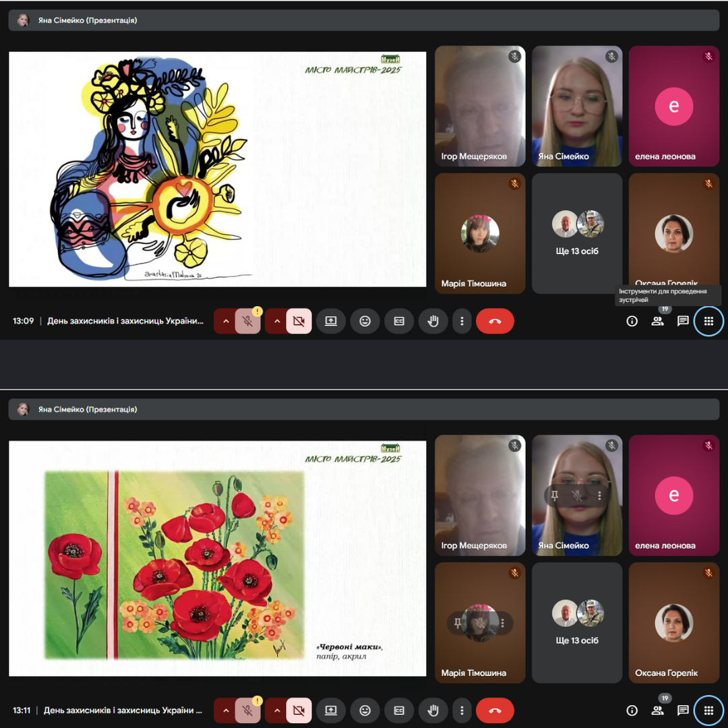This screenshot has width=728, height=728.
Task: Expand audio settings arrow in 13:09 meeting bar
Action: coord(226,322)
